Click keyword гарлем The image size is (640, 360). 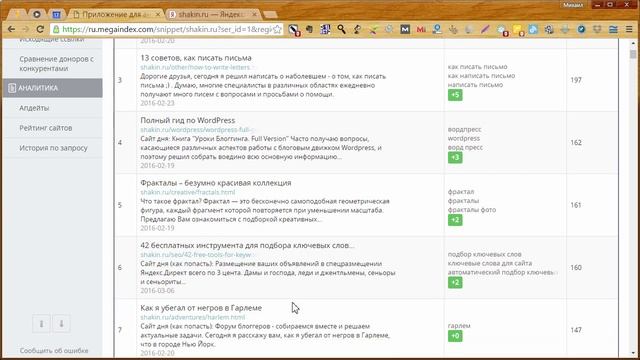(x=459, y=326)
